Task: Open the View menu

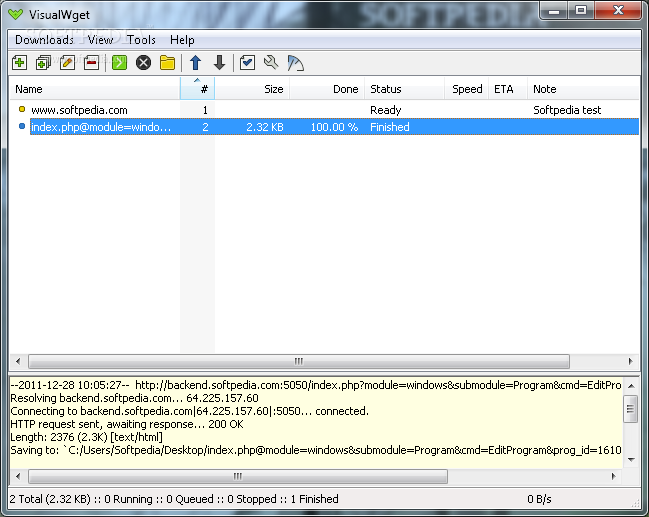Action: [100, 40]
